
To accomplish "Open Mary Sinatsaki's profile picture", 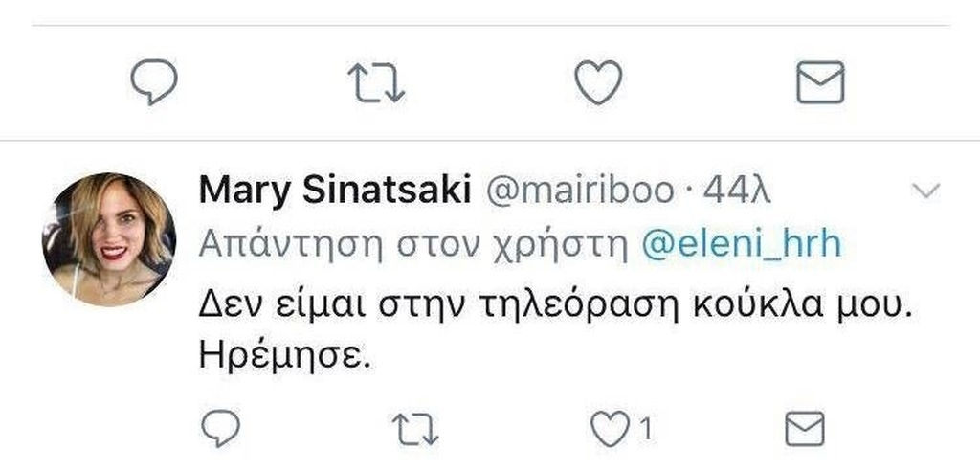I will [x=109, y=239].
